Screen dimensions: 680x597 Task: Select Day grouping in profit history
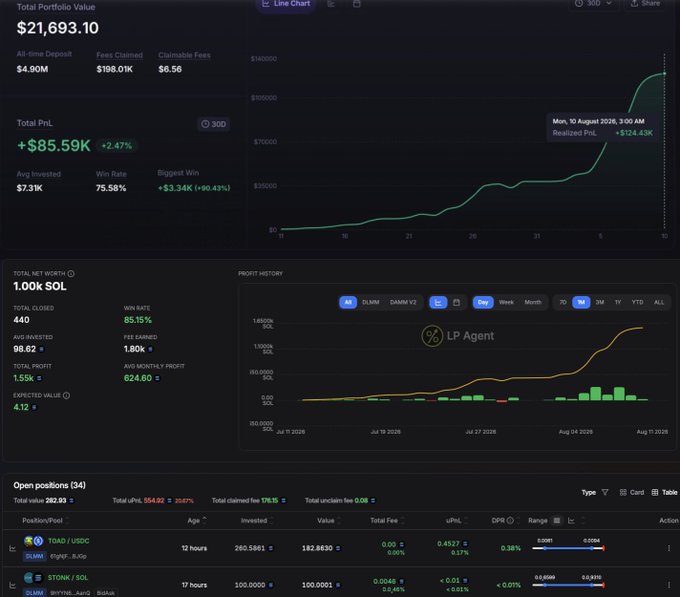click(x=483, y=302)
